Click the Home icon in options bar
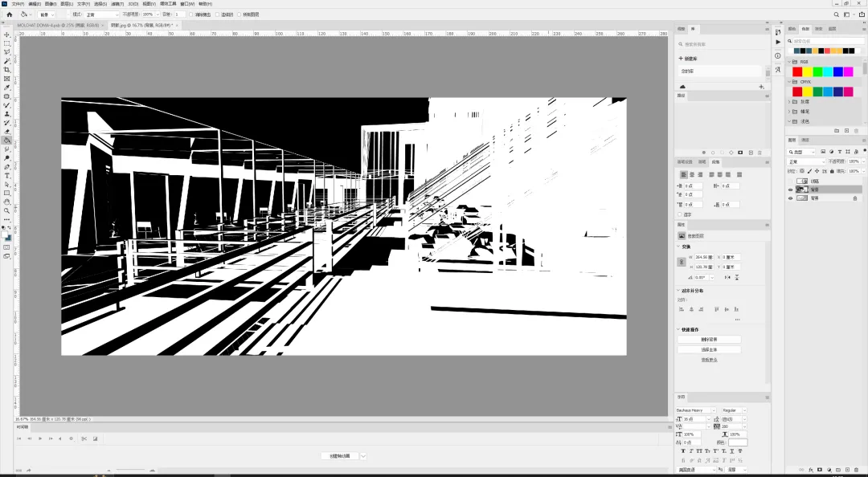The height and width of the screenshot is (477, 868). pyautogui.click(x=9, y=14)
